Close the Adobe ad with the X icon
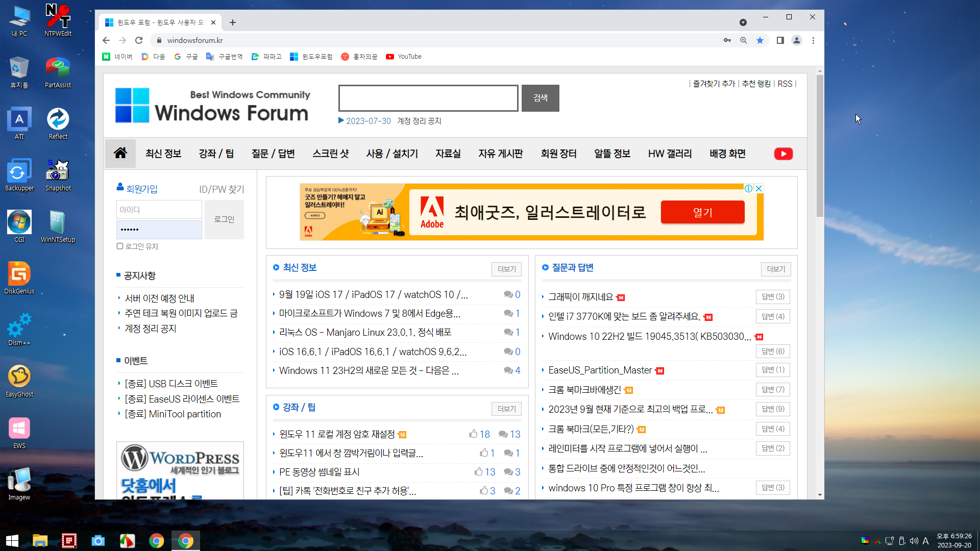 759,188
